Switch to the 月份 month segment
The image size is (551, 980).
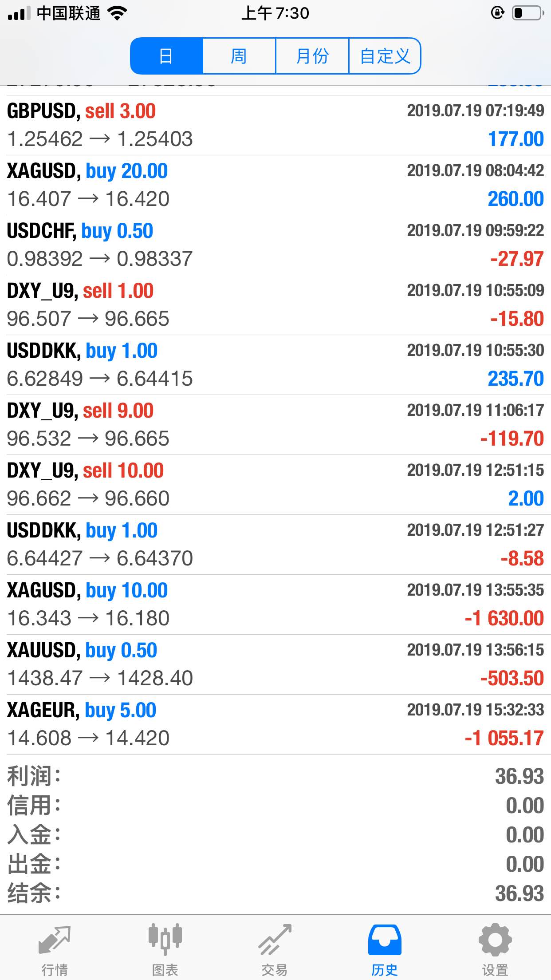tap(312, 56)
